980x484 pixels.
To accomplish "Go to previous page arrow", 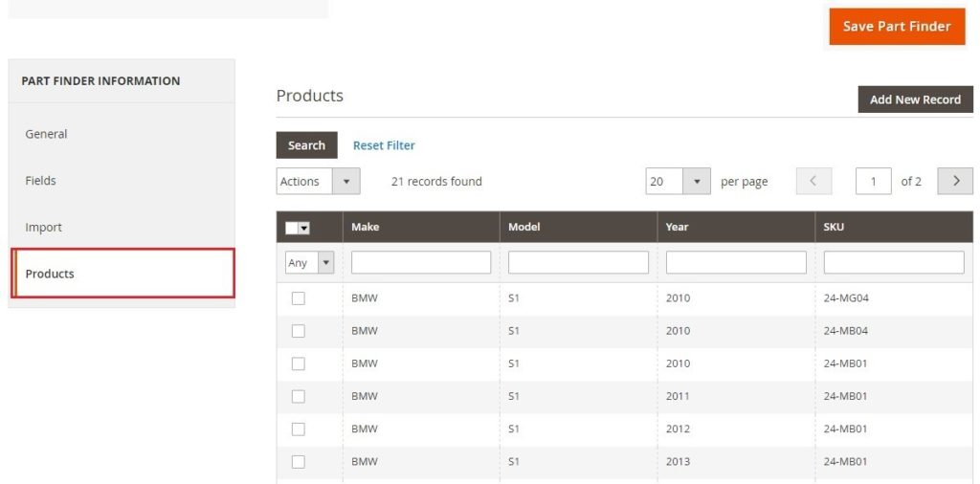I will 813,181.
